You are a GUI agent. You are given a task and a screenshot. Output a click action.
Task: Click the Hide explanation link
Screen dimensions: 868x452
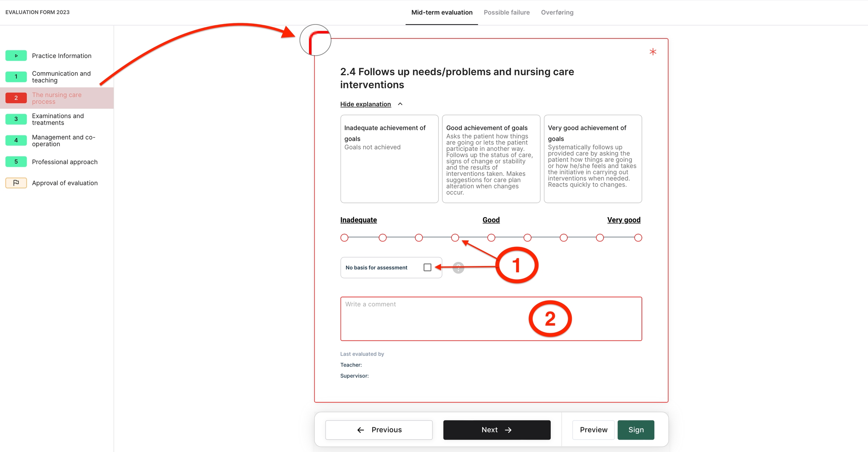pos(365,104)
